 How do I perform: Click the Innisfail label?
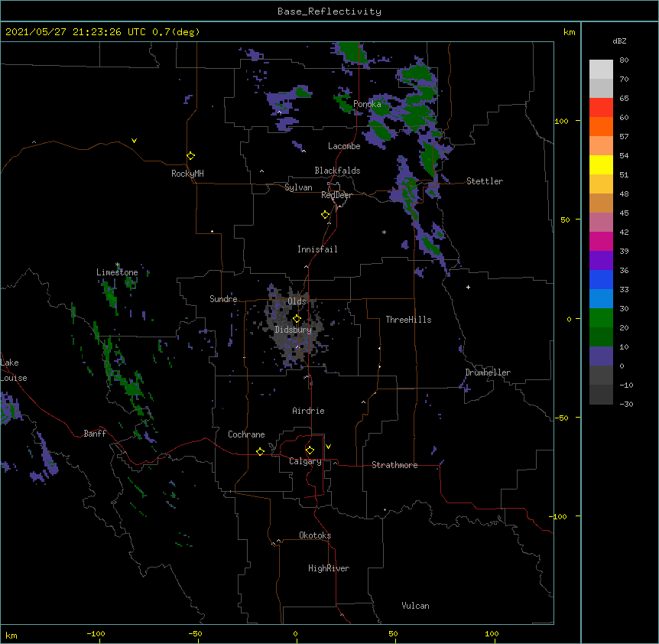pyautogui.click(x=317, y=249)
